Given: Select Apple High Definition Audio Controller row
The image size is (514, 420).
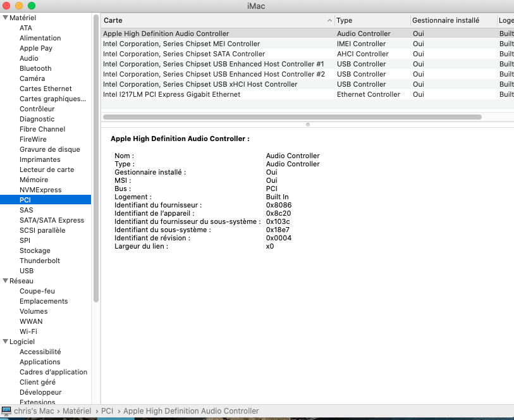Looking at the screenshot, I should tap(307, 34).
